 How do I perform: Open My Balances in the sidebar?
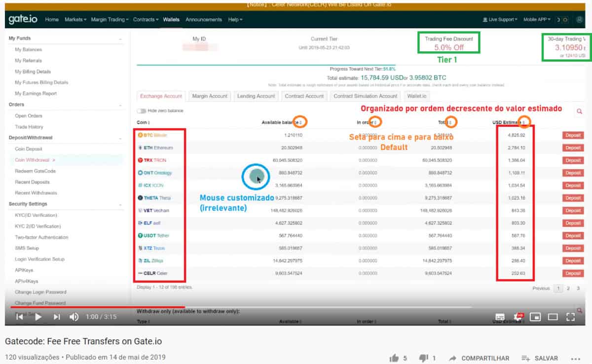point(28,50)
